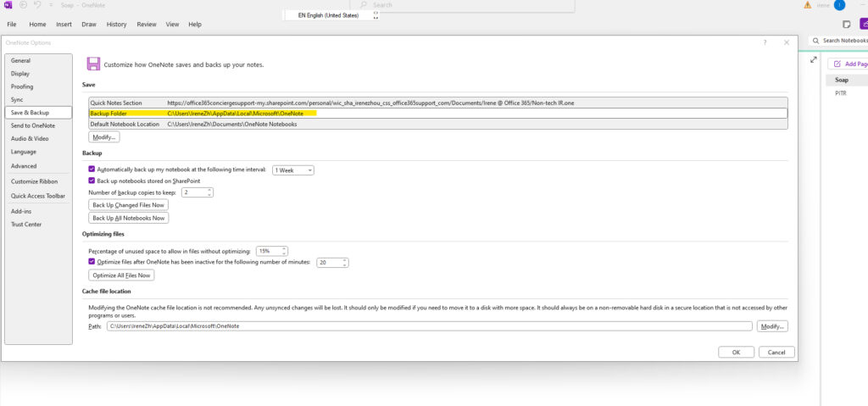Click OK to confirm options
The height and width of the screenshot is (406, 868).
[736, 353]
